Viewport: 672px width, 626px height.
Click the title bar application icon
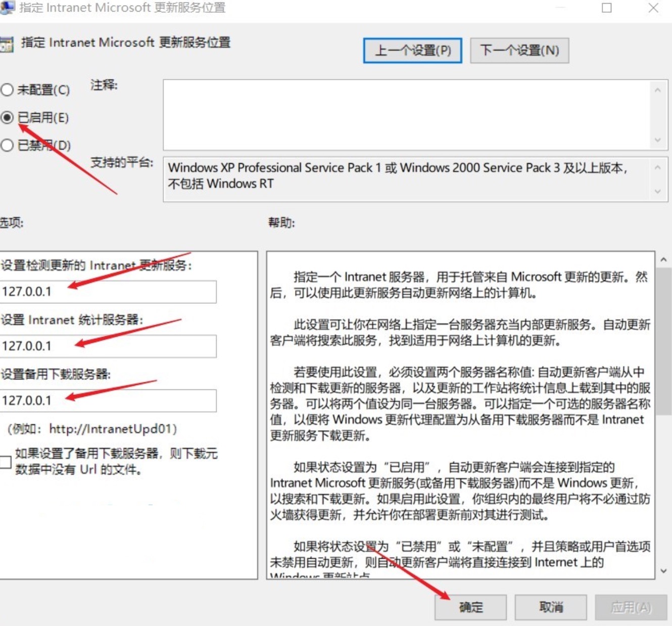7,8
